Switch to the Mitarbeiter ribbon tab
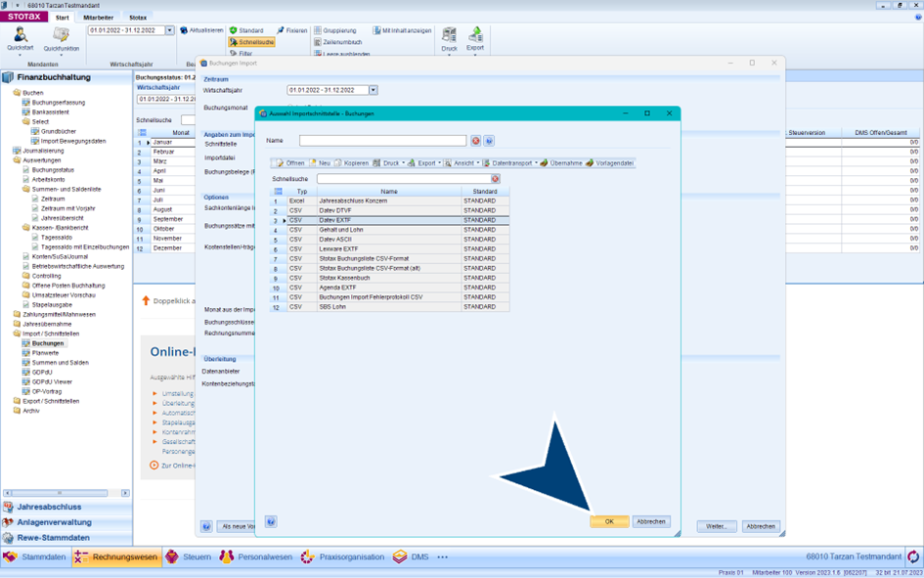Image resolution: width=924 pixels, height=578 pixels. tap(98, 18)
